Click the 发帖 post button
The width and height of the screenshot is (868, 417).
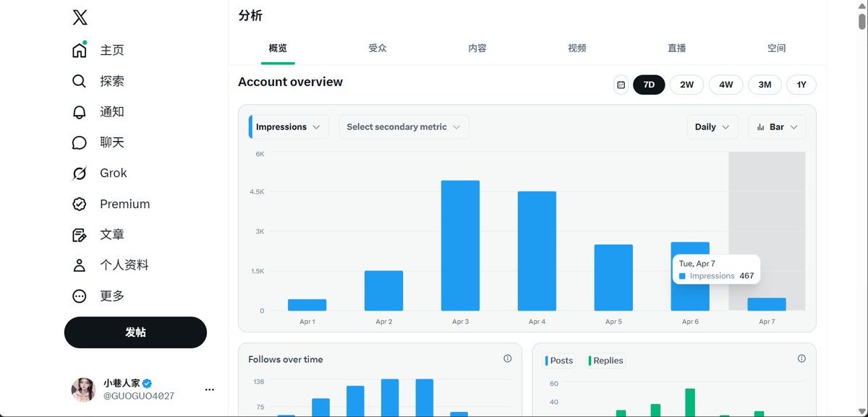[x=135, y=332]
